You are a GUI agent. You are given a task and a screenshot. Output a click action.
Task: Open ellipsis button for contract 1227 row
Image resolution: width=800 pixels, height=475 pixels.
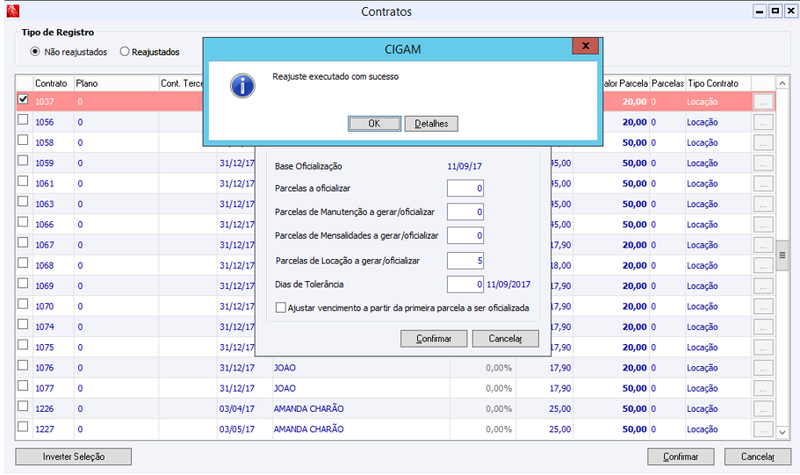tap(763, 430)
